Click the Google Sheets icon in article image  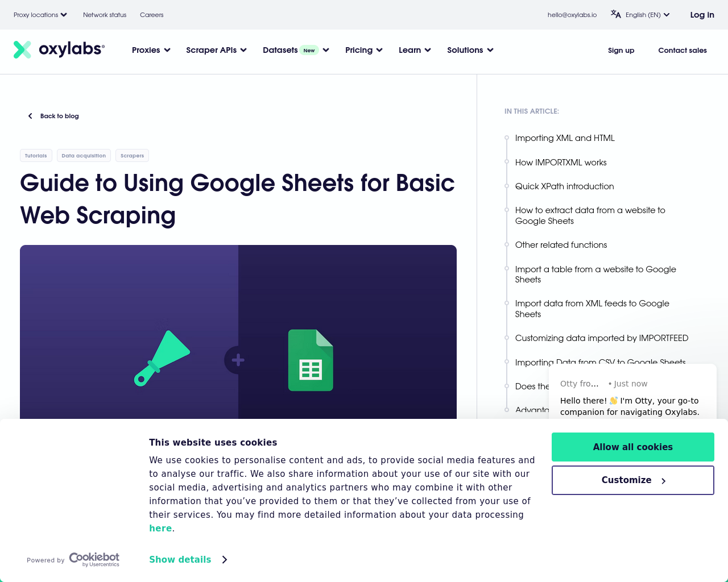click(311, 360)
